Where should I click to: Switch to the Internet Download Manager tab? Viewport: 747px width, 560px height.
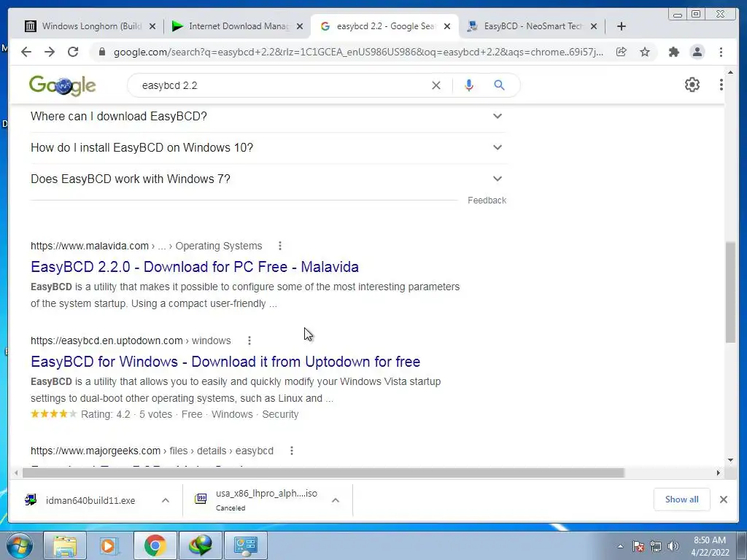coord(237,26)
